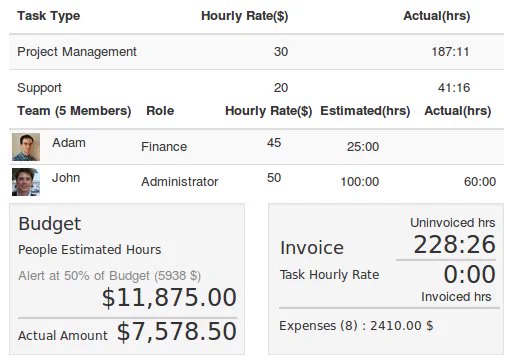
Task: Click Project Management hourly rate 30
Action: pyautogui.click(x=281, y=52)
